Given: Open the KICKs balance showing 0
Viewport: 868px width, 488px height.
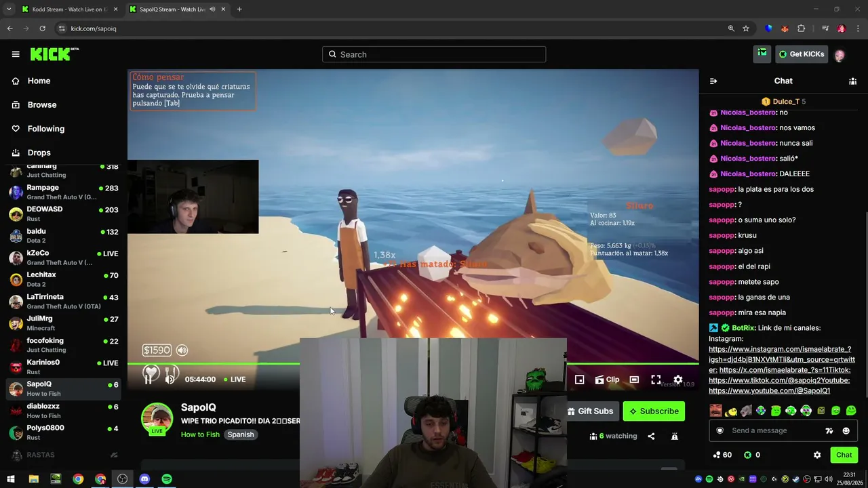Looking at the screenshot, I should (x=752, y=455).
